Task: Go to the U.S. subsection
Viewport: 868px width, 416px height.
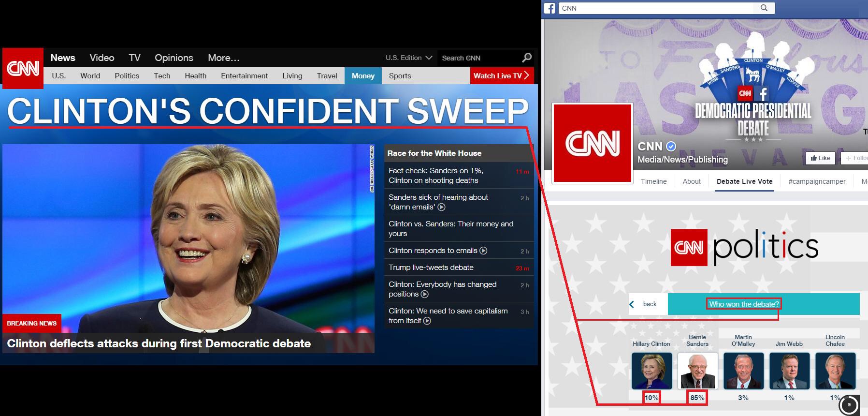Action: click(x=59, y=76)
